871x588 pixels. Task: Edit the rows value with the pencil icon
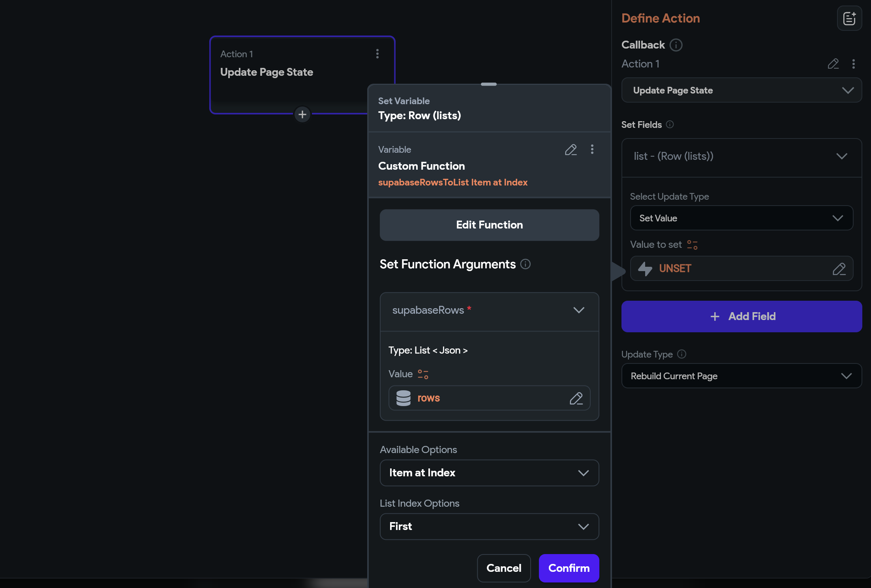[x=576, y=398]
